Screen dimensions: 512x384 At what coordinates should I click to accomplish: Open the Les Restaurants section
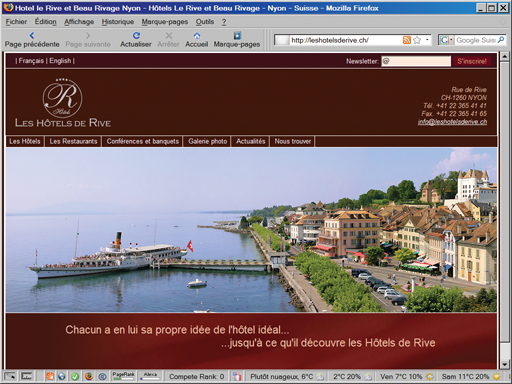click(x=73, y=141)
